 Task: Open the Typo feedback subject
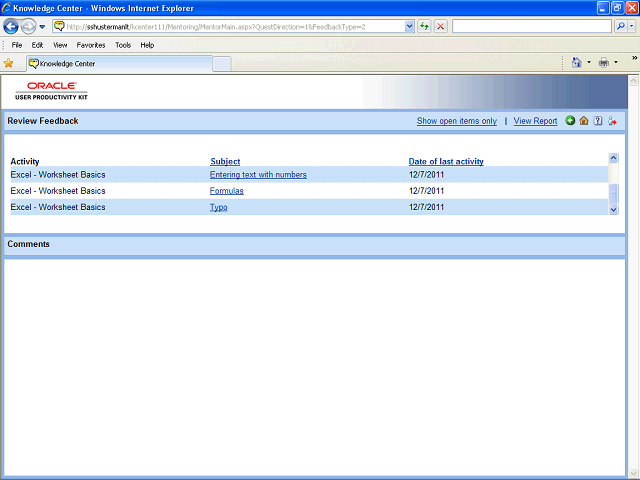click(x=218, y=207)
